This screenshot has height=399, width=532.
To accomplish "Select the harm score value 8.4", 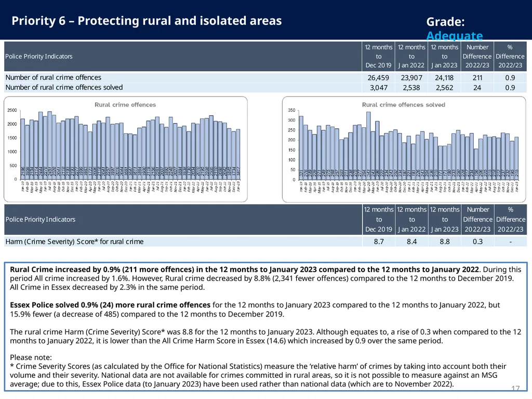I will point(411,242).
